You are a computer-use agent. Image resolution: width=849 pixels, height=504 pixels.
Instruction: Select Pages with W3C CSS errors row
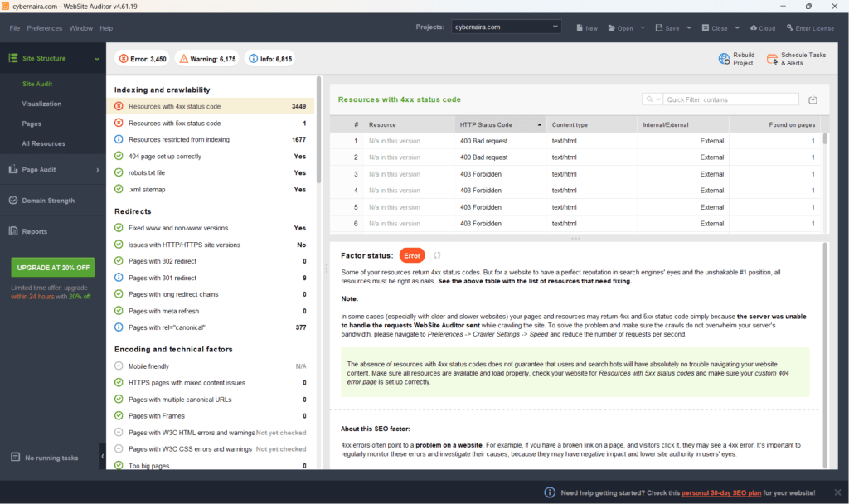(211, 448)
